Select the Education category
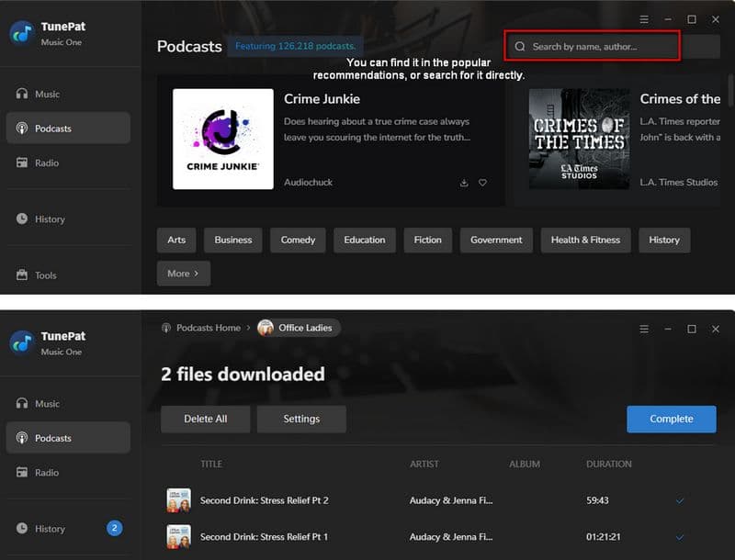 (365, 240)
